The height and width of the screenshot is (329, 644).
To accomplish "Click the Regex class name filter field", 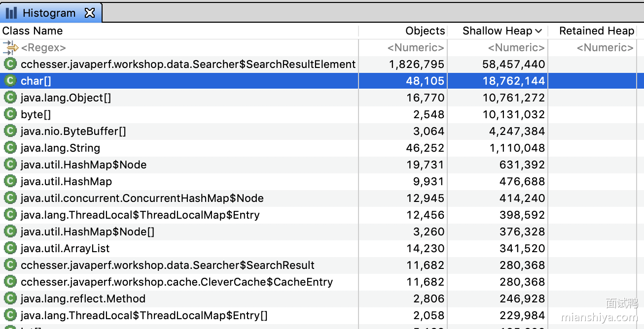I will pyautogui.click(x=187, y=48).
